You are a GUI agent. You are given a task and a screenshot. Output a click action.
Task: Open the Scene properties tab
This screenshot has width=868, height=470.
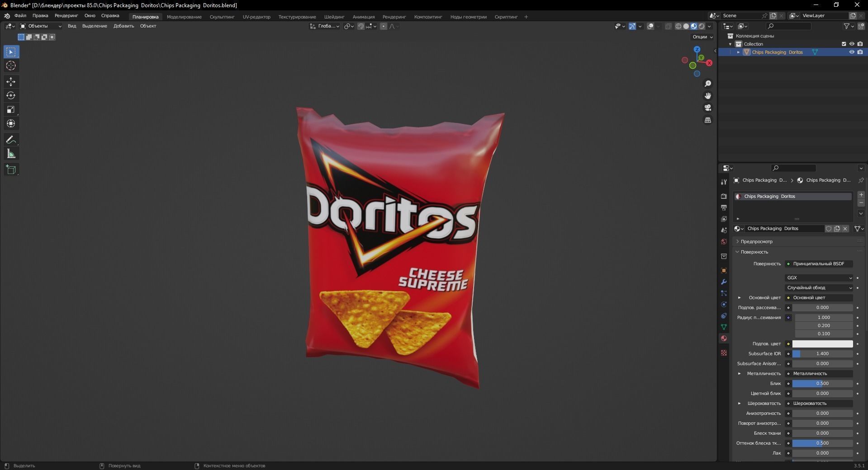(x=724, y=230)
